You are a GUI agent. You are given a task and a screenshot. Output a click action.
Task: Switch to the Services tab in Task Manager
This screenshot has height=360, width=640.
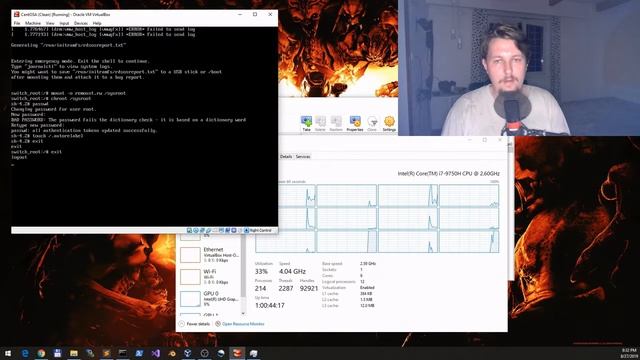point(303,157)
